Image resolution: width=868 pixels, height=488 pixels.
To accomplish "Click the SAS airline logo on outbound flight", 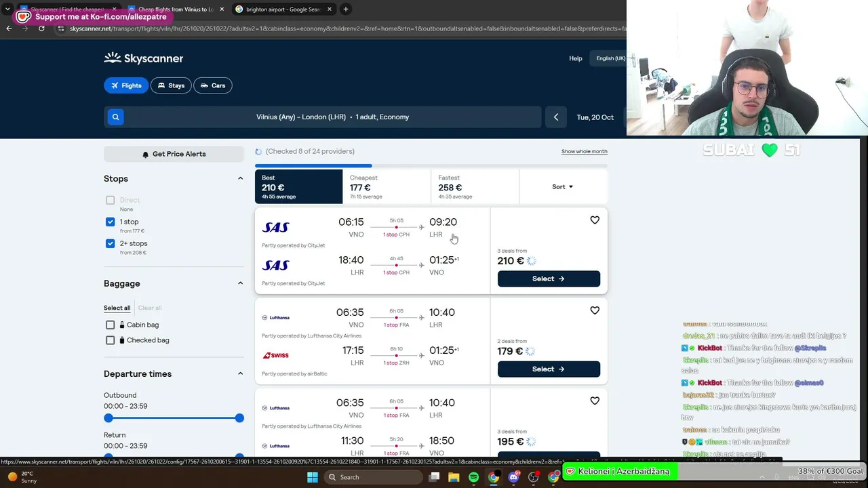I will click(276, 227).
